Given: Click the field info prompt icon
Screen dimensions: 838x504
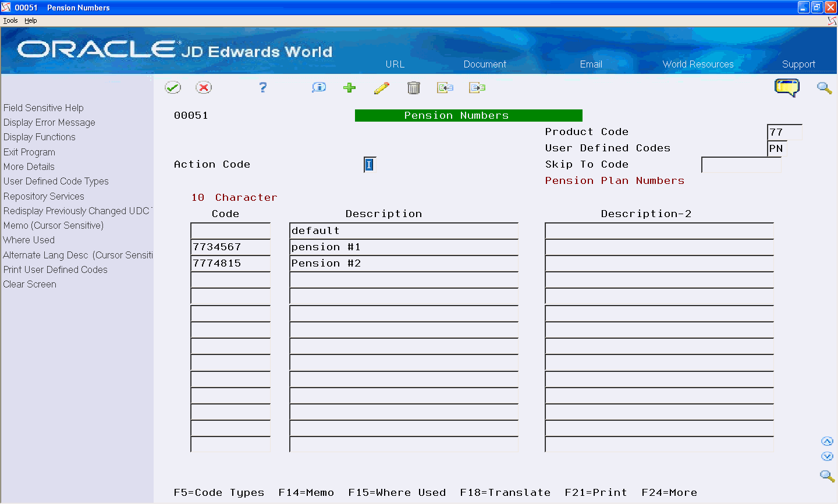Looking at the screenshot, I should click(318, 87).
